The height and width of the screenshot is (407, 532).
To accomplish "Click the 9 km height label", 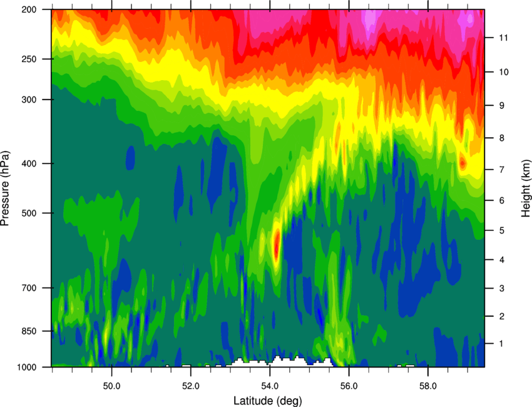I will click(501, 106).
